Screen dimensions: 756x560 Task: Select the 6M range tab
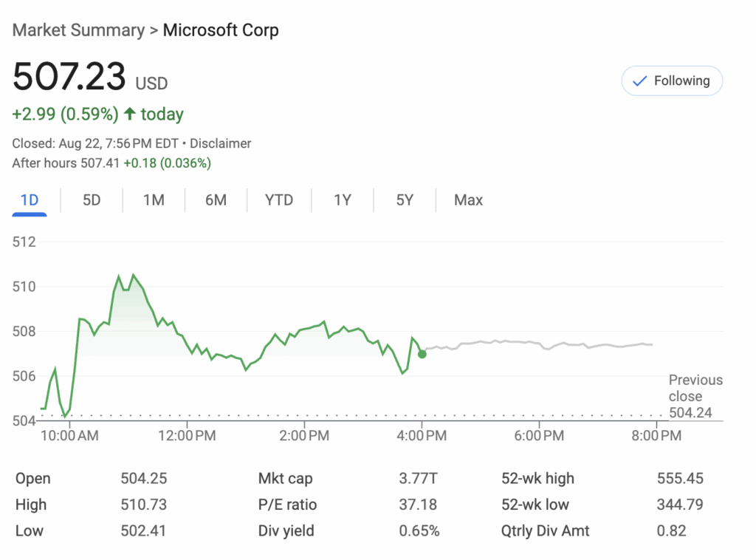216,200
